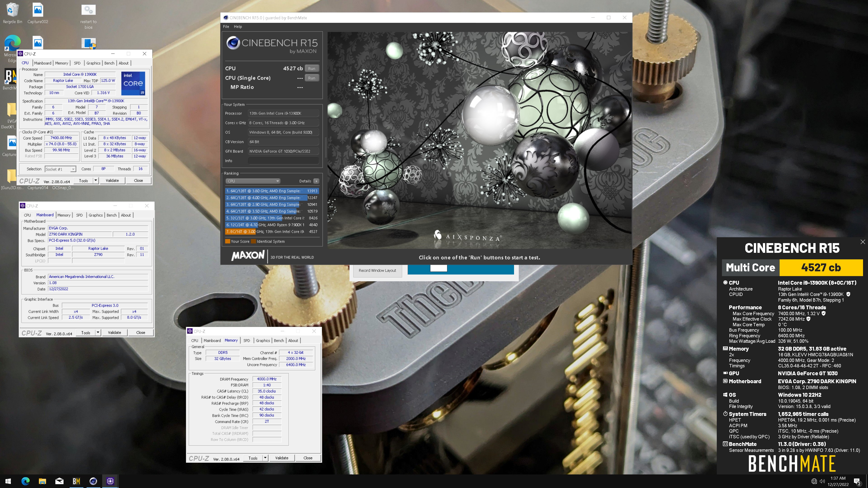
Task: Select CPU tab in the Mainboard CPU-Z window
Action: (x=27, y=215)
